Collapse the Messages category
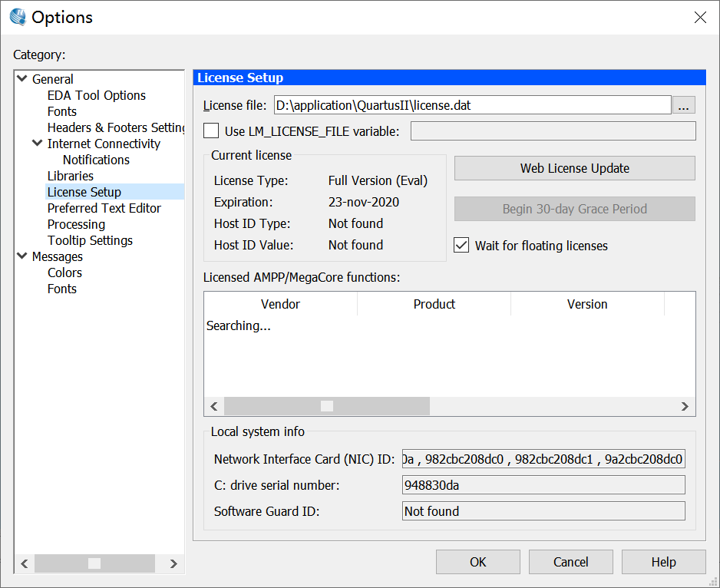Viewport: 720px width, 588px height. pyautogui.click(x=21, y=256)
